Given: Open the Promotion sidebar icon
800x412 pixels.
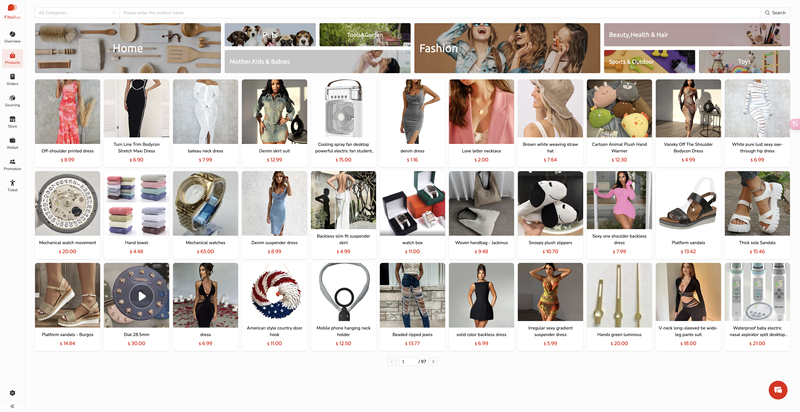Looking at the screenshot, I should pos(12,164).
